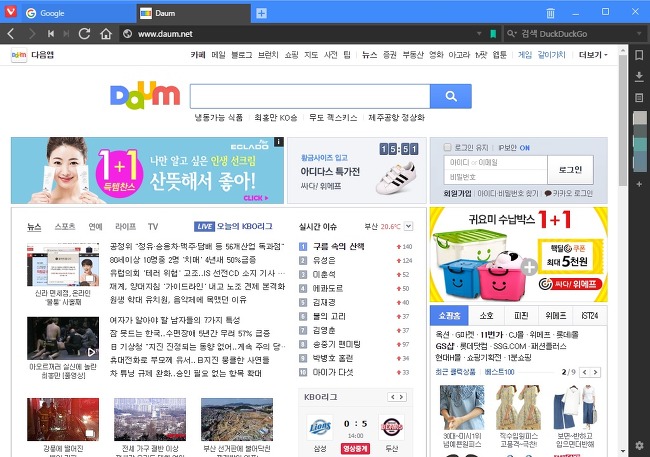Reload the current page
Viewport: 650px width, 457px height.
tap(85, 34)
